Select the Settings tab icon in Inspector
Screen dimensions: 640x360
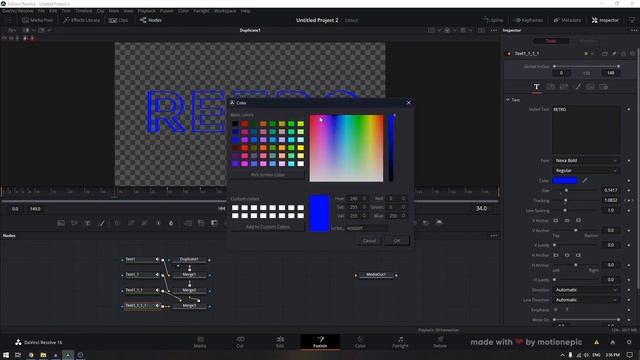[603, 87]
